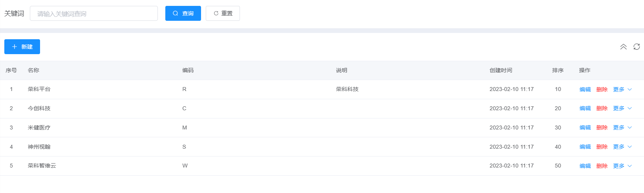Click the 重置 reset button

point(223,13)
